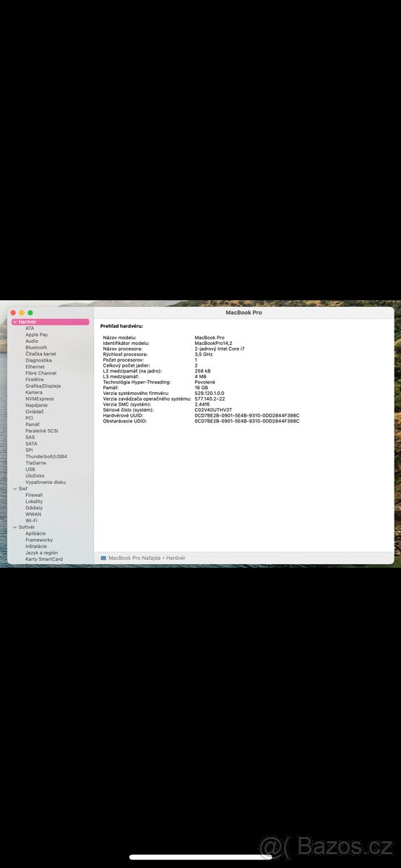Select Firewall under Sieť
This screenshot has height=868, width=401.
34,495
